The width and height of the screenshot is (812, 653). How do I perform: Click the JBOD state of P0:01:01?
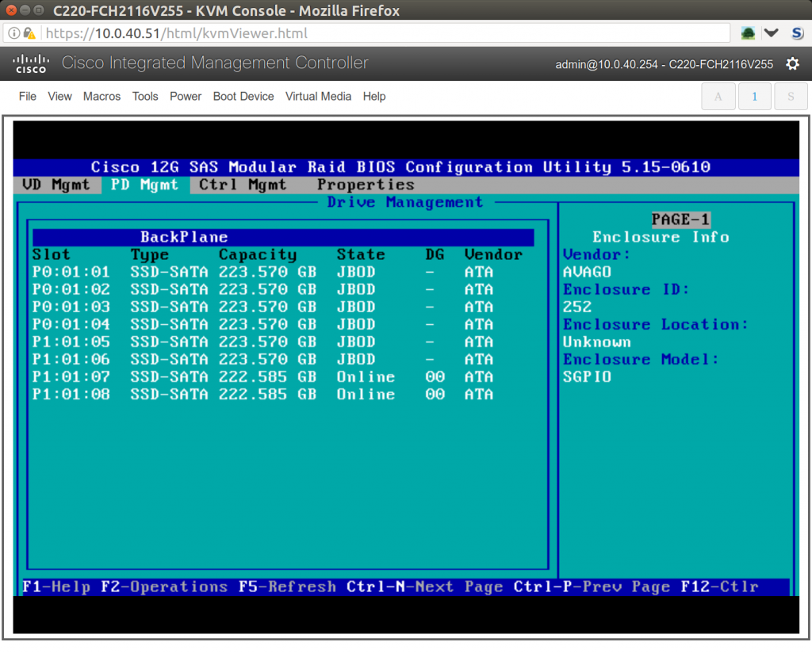356,272
